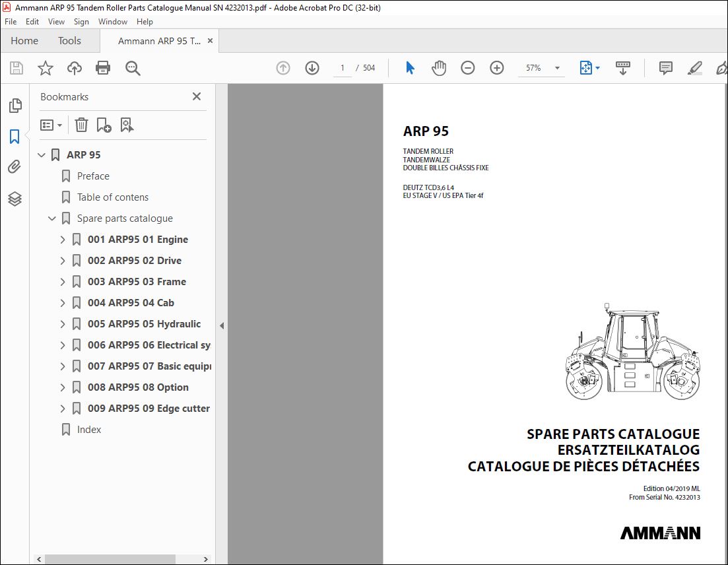Add a comment with note icon
728x565 pixels.
coord(666,68)
